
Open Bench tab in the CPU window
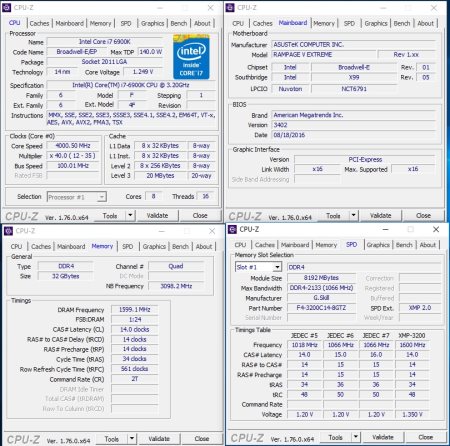click(179, 23)
